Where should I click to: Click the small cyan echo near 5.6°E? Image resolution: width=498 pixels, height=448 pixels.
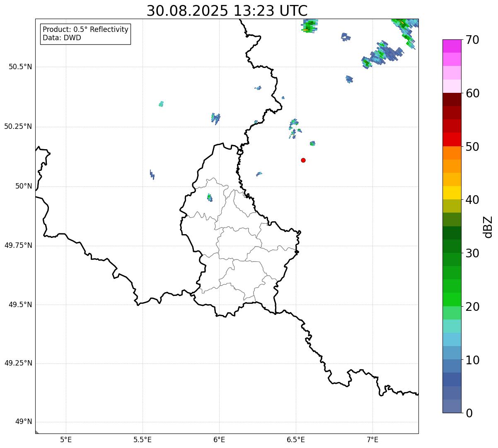click(161, 104)
